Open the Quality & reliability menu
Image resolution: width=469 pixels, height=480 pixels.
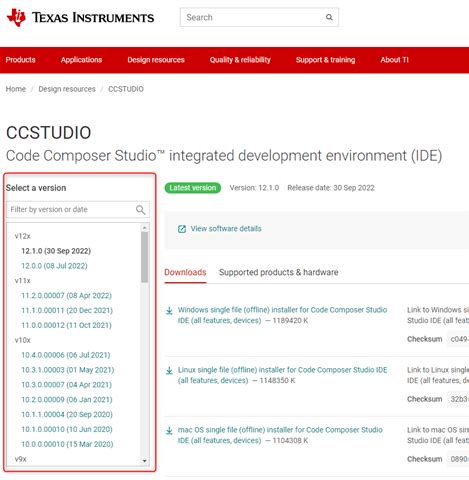tap(240, 60)
